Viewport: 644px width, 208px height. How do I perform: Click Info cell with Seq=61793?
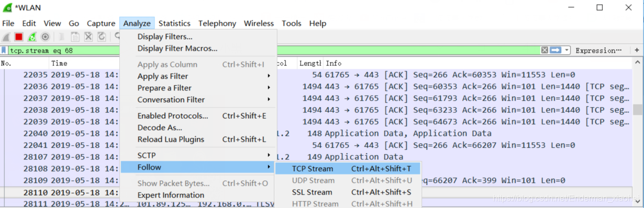coord(476,98)
